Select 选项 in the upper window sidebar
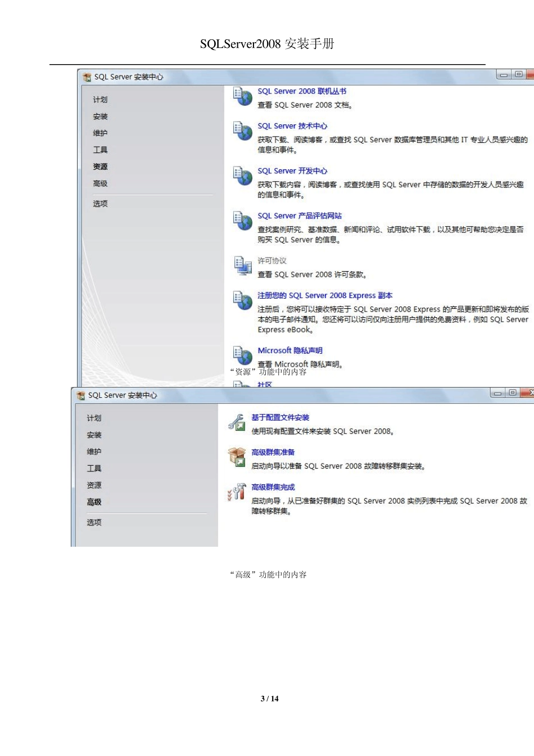534x756 pixels. coord(100,204)
